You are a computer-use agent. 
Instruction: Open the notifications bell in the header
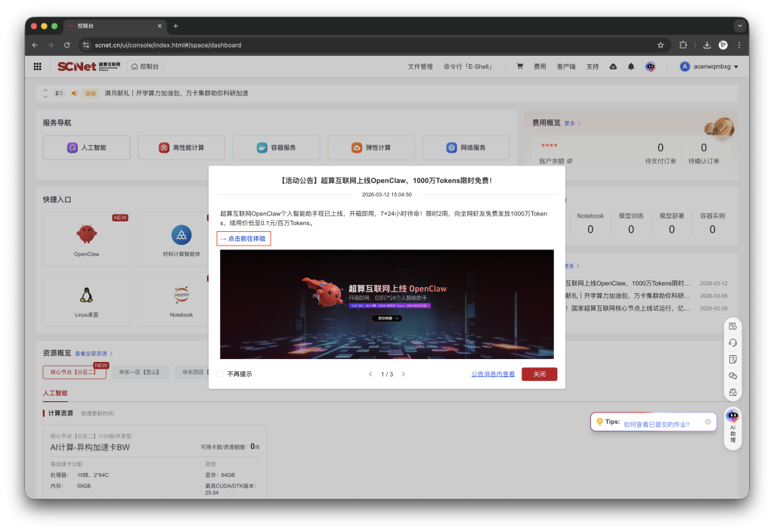tap(630, 66)
